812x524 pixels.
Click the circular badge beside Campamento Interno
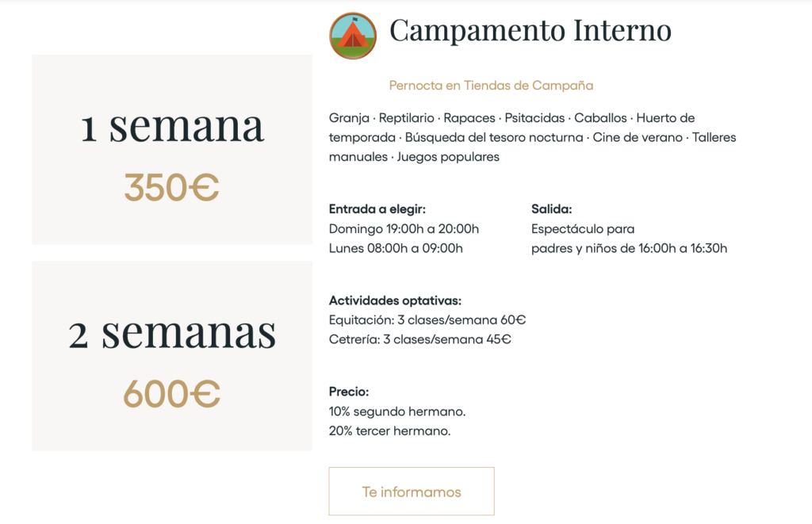[354, 35]
